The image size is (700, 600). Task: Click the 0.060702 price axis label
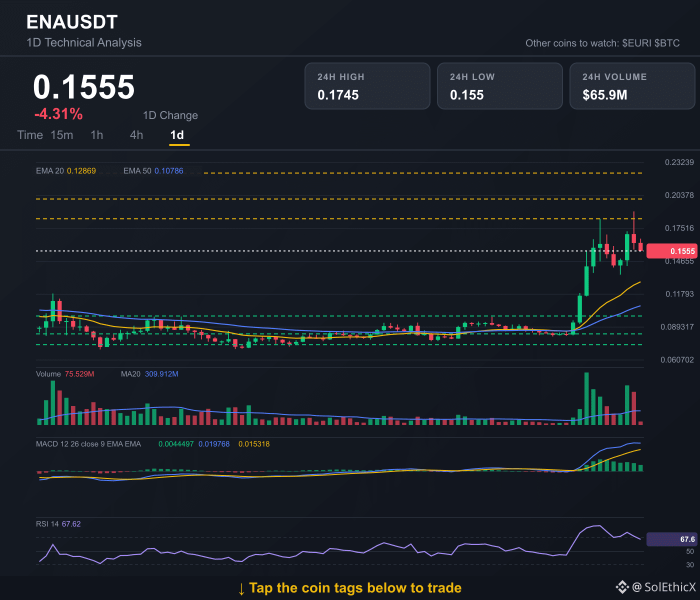(677, 360)
